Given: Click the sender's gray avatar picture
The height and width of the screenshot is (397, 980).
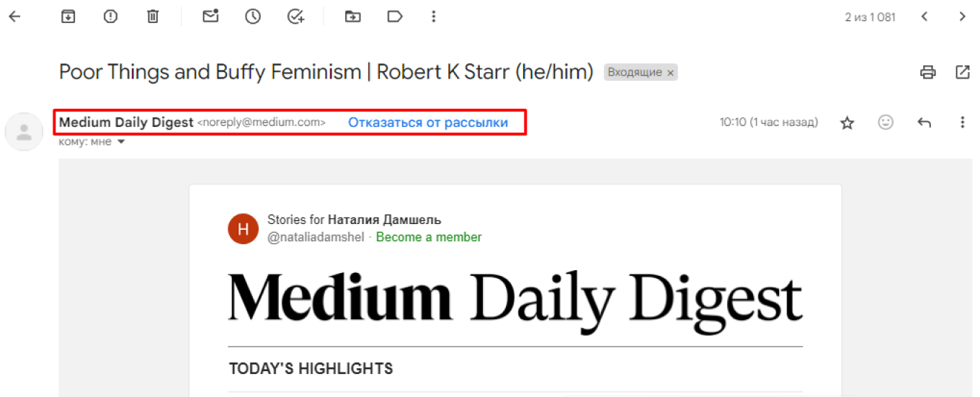Looking at the screenshot, I should coord(24,132).
